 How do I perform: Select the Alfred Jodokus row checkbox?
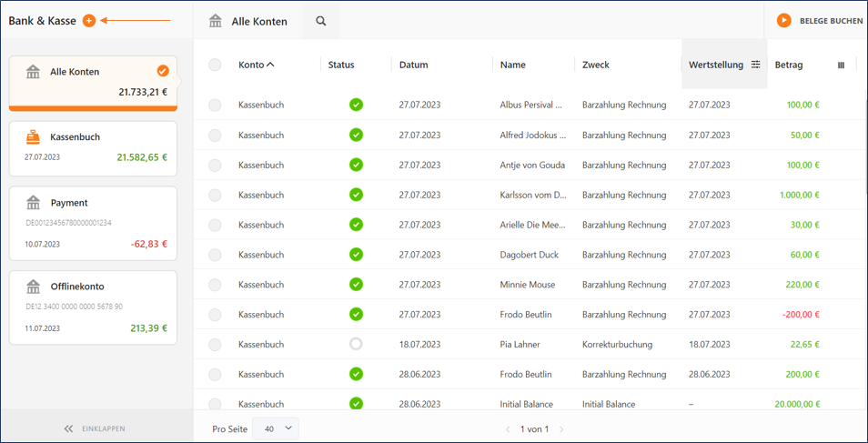click(215, 135)
